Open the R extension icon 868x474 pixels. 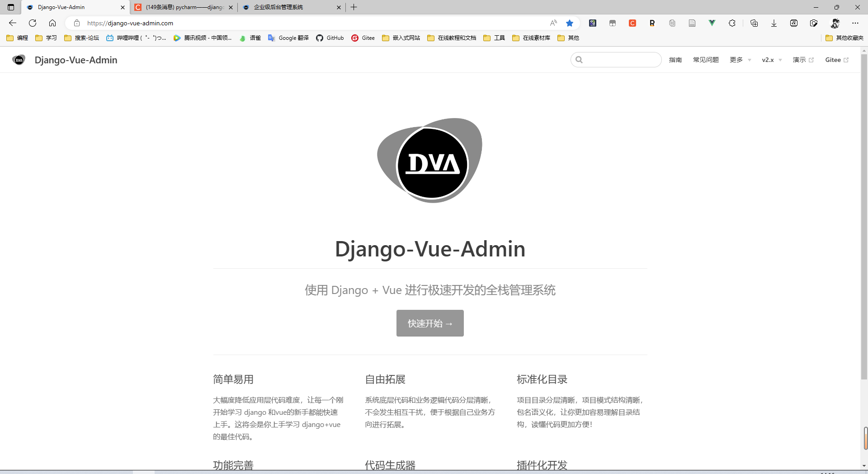pos(652,23)
